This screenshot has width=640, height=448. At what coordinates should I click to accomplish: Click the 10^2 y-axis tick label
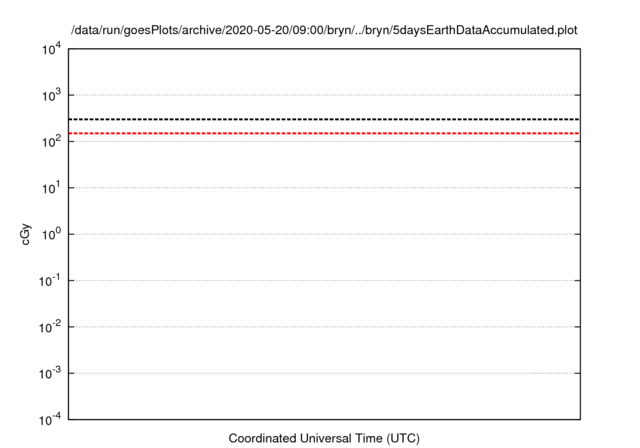[x=51, y=142]
